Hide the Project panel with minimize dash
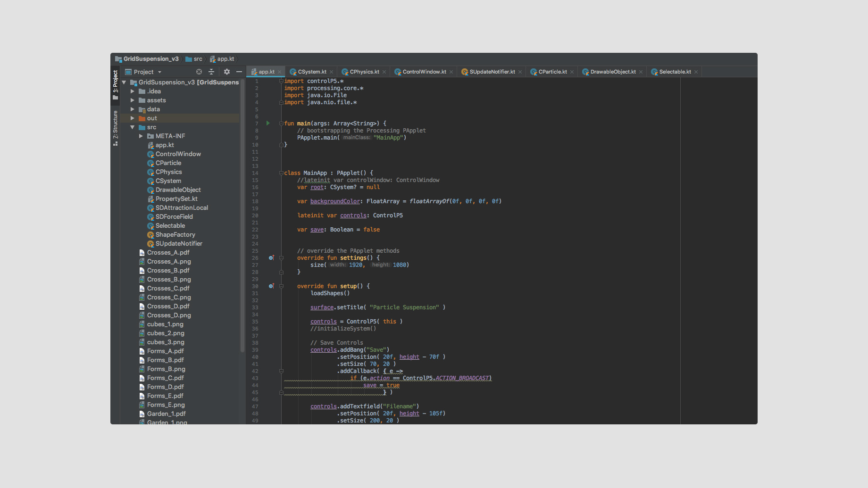 pyautogui.click(x=239, y=72)
